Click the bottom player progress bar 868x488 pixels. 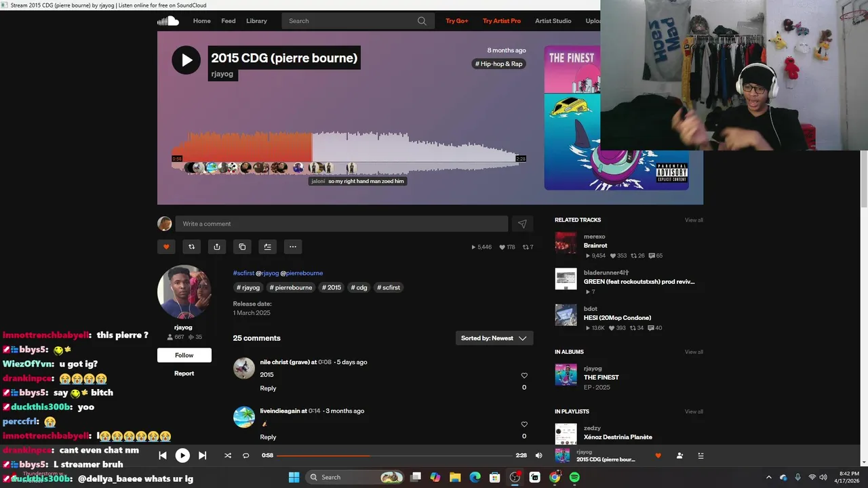coord(395,455)
